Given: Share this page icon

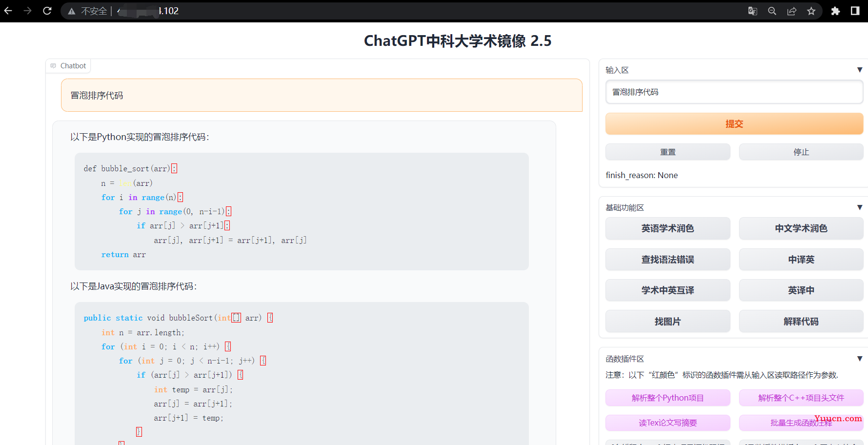Looking at the screenshot, I should pyautogui.click(x=792, y=11).
